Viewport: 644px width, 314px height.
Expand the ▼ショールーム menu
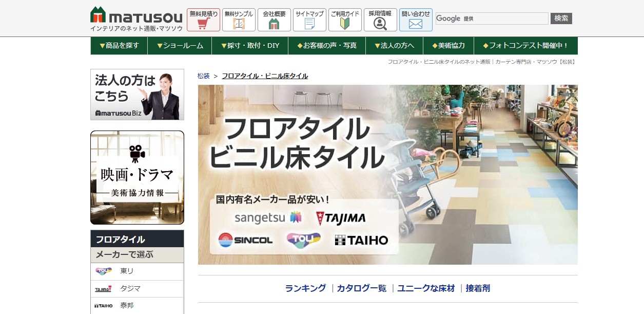click(180, 46)
